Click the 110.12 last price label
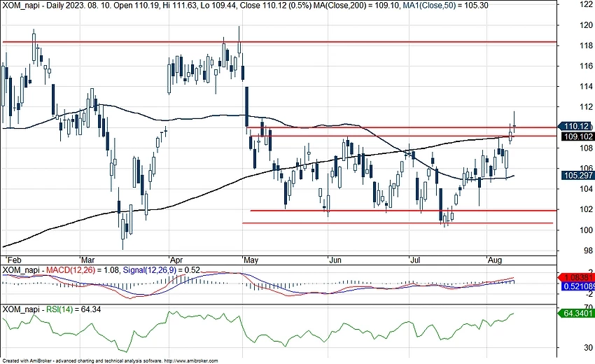This screenshot has width=595, height=364. pyautogui.click(x=575, y=127)
